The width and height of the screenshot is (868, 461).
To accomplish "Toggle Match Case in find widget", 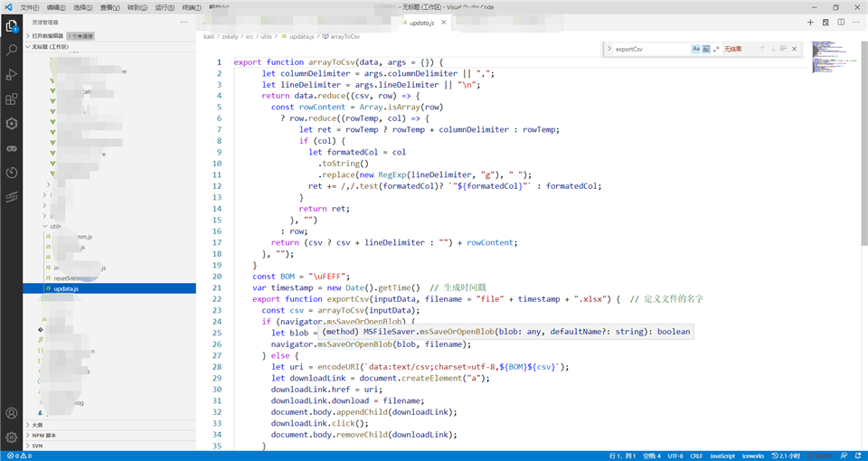I will 696,49.
